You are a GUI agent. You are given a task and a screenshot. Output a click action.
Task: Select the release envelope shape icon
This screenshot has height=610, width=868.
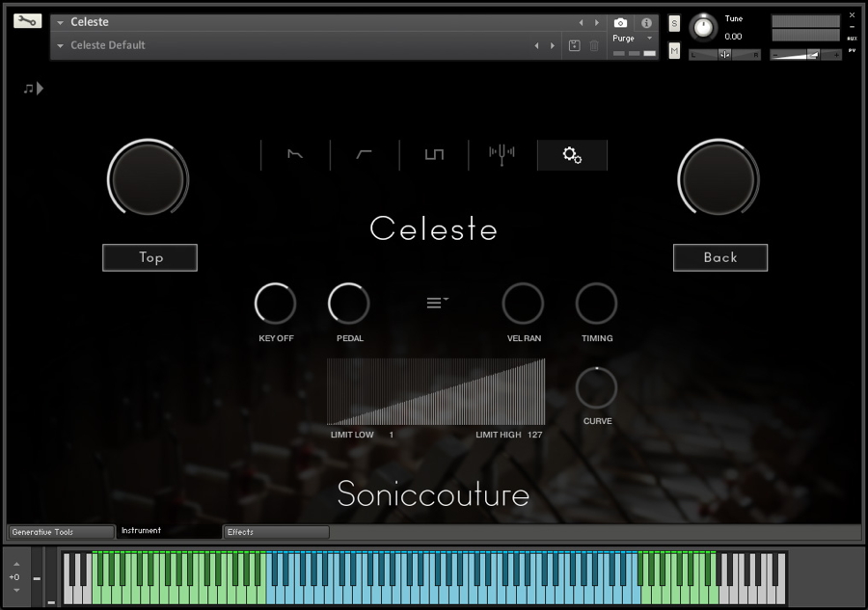point(293,153)
